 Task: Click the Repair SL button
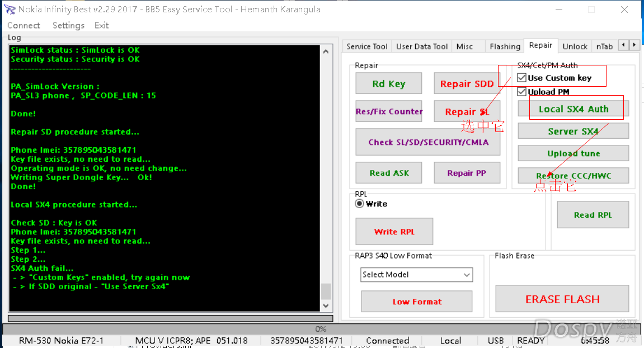click(x=467, y=111)
